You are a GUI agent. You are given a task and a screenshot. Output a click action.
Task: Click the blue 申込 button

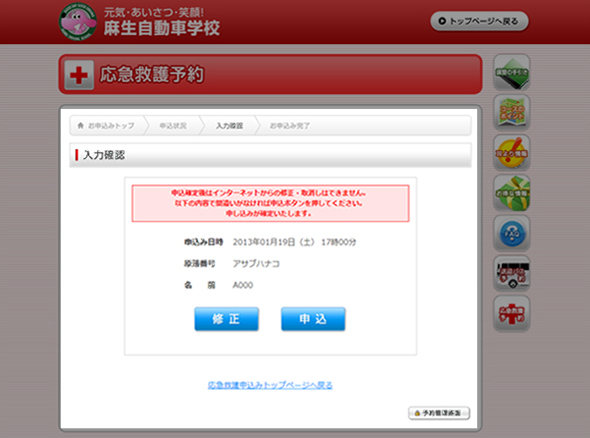pyautogui.click(x=313, y=319)
